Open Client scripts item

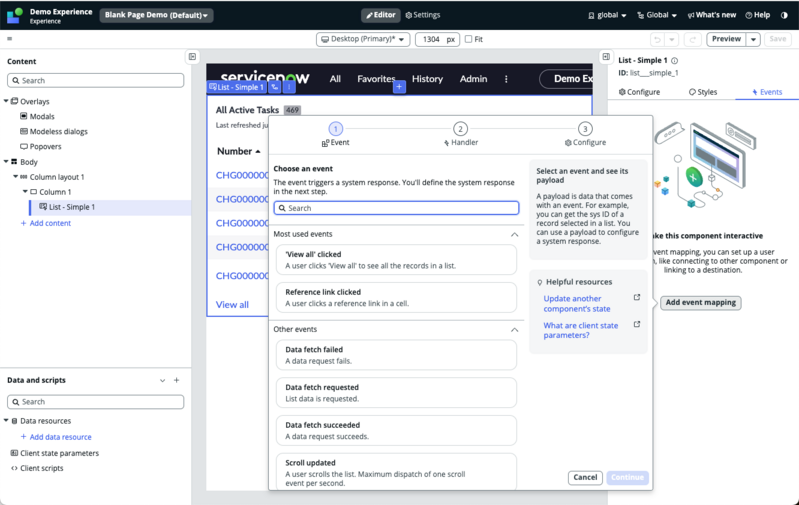[x=42, y=468]
